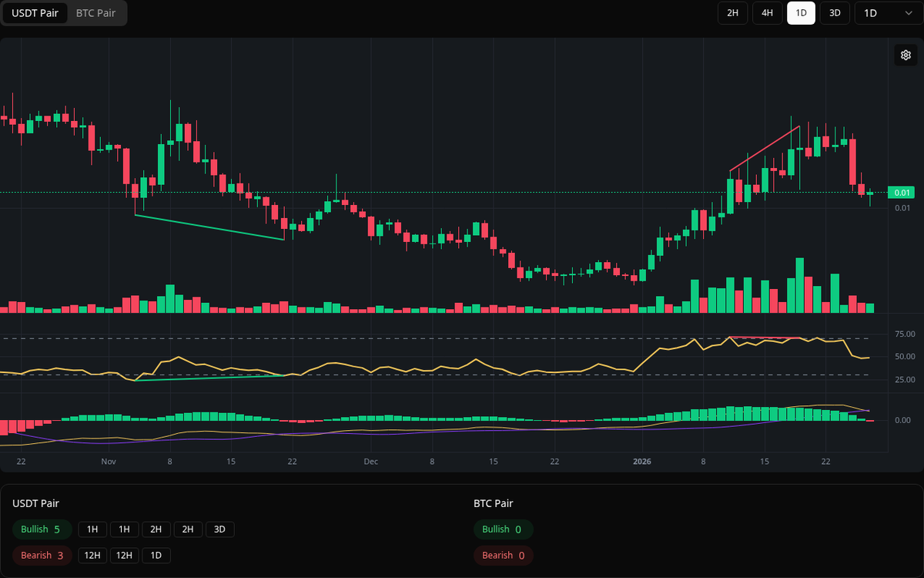This screenshot has height=578, width=924.
Task: Select the 4H timeframe in the top bar
Action: pyautogui.click(x=767, y=13)
